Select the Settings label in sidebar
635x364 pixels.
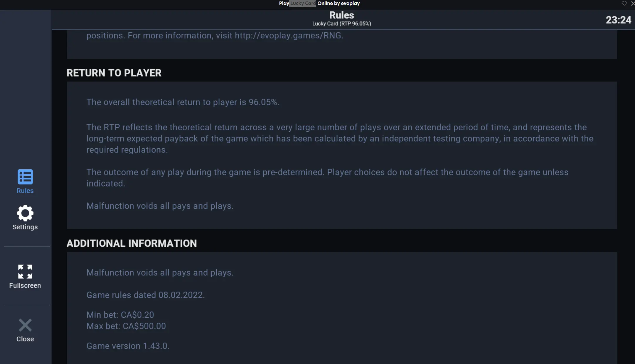[x=25, y=227]
